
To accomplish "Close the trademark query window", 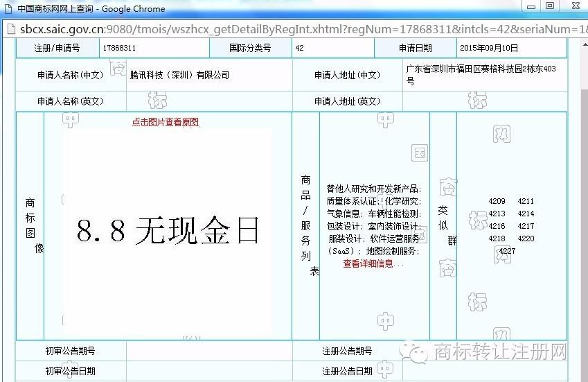I will (x=574, y=6).
